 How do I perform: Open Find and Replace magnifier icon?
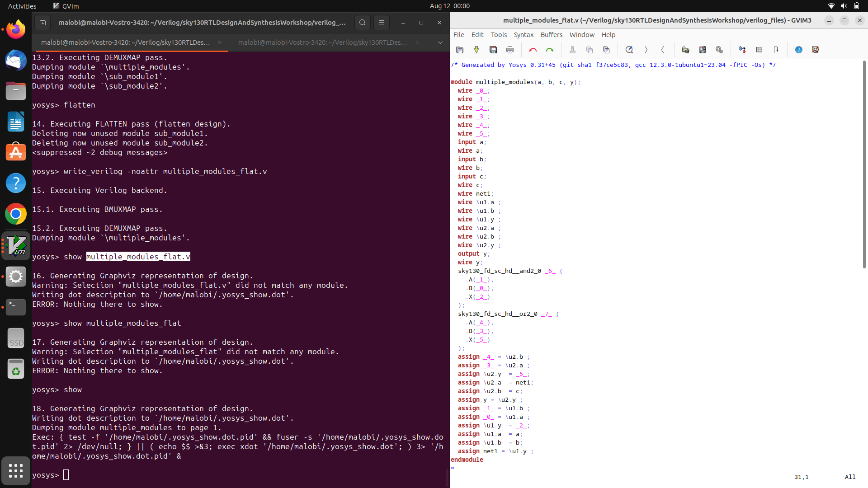629,50
